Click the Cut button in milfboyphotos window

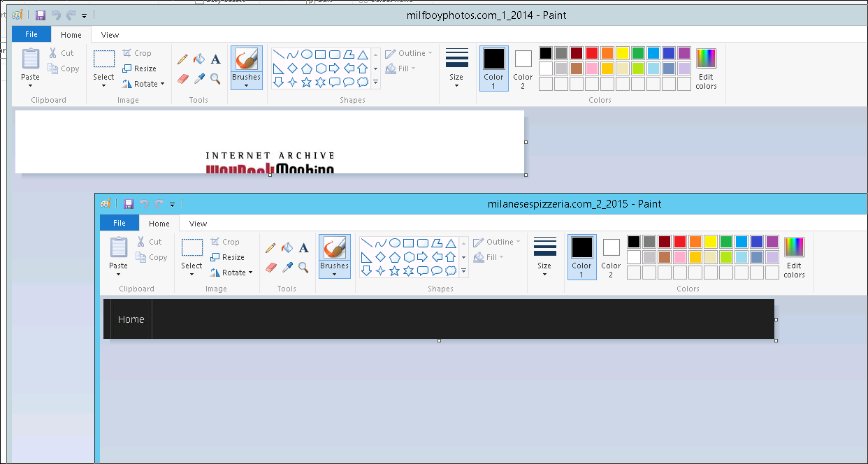click(x=61, y=53)
